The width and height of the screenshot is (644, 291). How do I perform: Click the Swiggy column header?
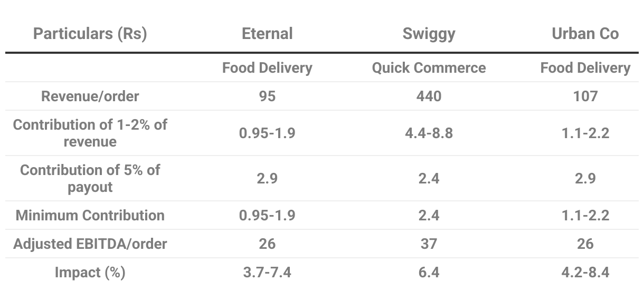(x=429, y=34)
